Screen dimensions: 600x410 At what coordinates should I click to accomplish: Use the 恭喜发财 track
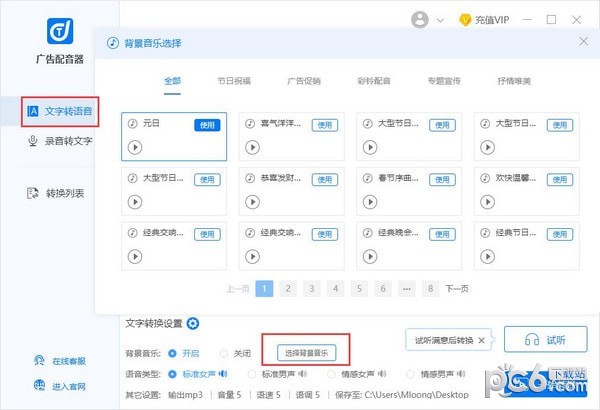(325, 180)
